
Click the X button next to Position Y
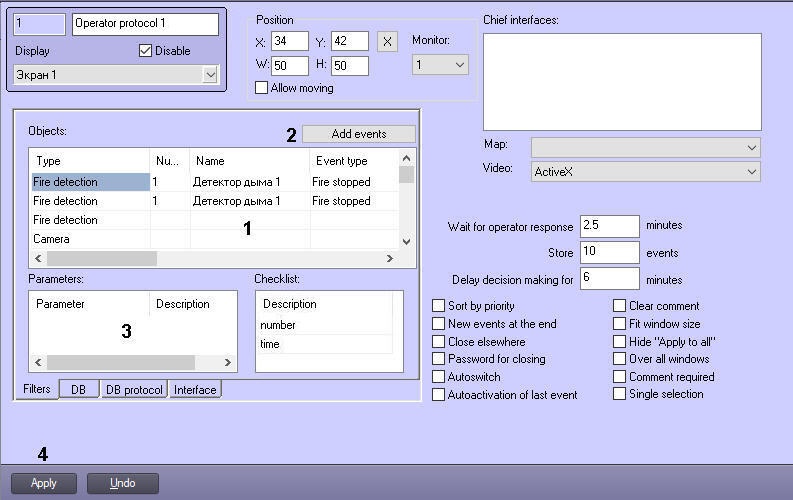click(x=388, y=42)
